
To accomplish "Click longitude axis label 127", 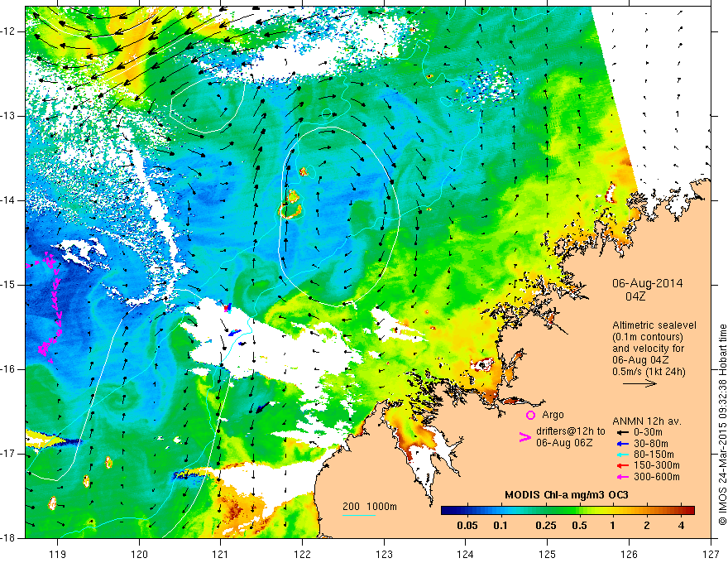I will [x=711, y=555].
